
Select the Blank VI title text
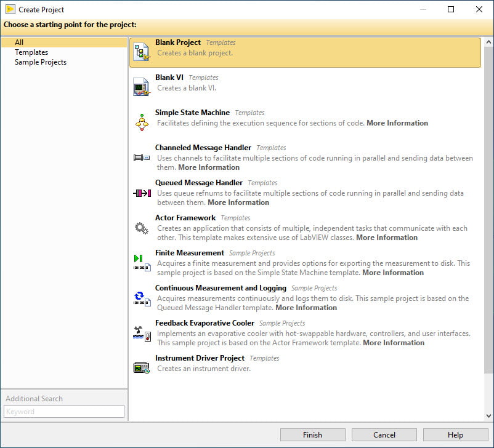point(169,78)
